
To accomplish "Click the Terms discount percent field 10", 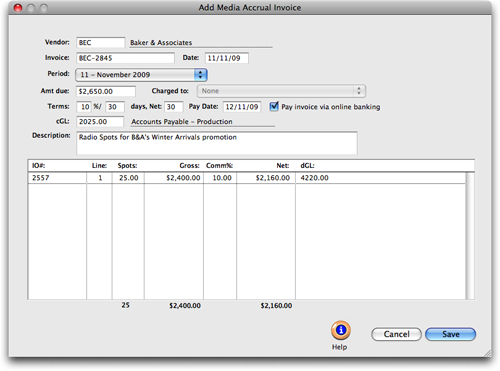I will click(x=84, y=107).
